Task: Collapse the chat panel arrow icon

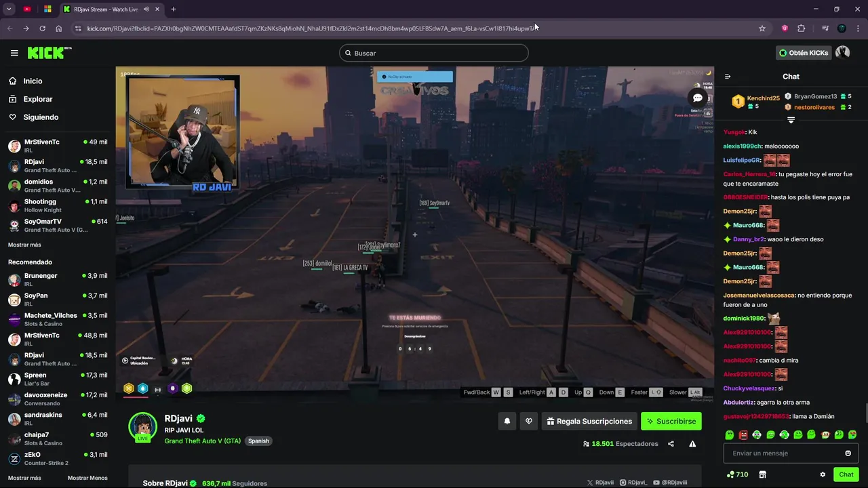Action: pos(728,77)
